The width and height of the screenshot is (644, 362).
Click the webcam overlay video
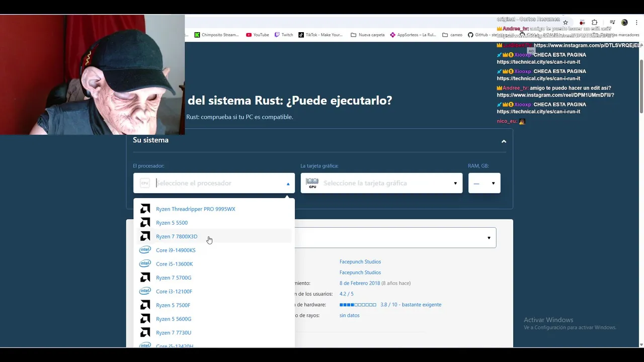coord(92,74)
